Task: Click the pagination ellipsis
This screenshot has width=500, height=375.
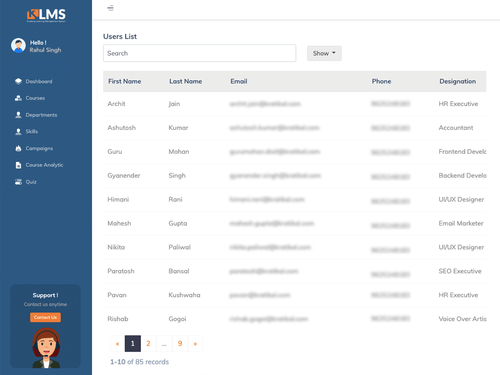Action: (x=164, y=344)
